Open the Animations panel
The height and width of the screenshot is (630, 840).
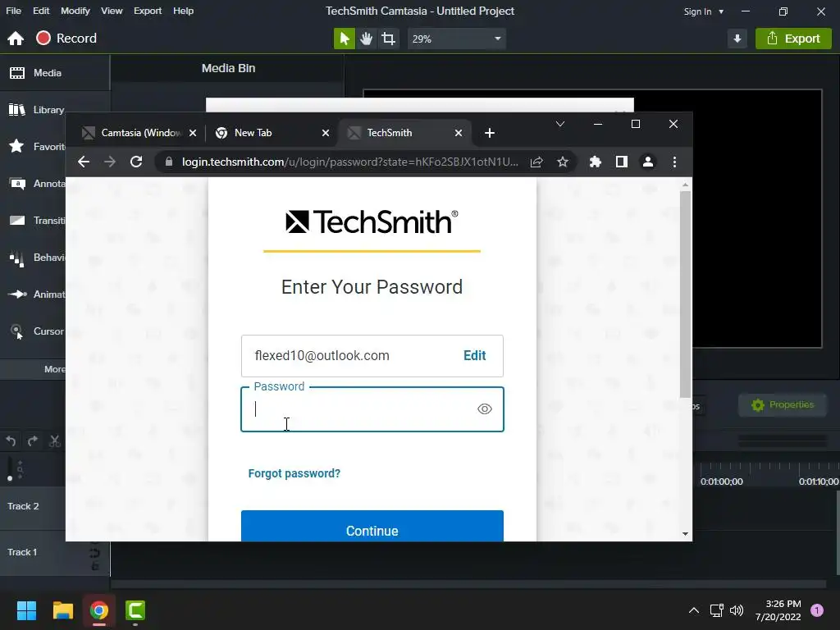point(35,294)
